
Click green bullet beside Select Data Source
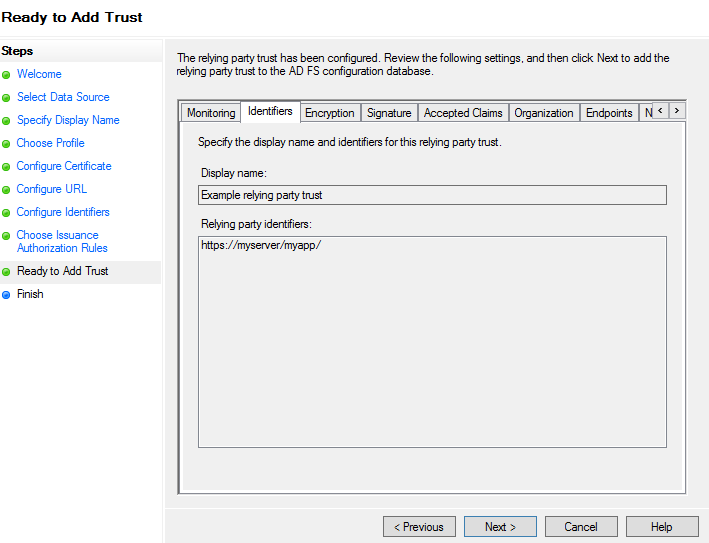pos(6,98)
